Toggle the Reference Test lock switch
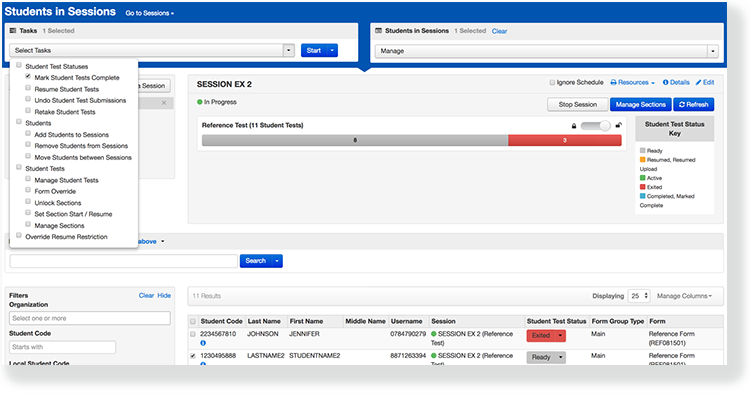This screenshot has height=395, width=750. pyautogui.click(x=596, y=126)
